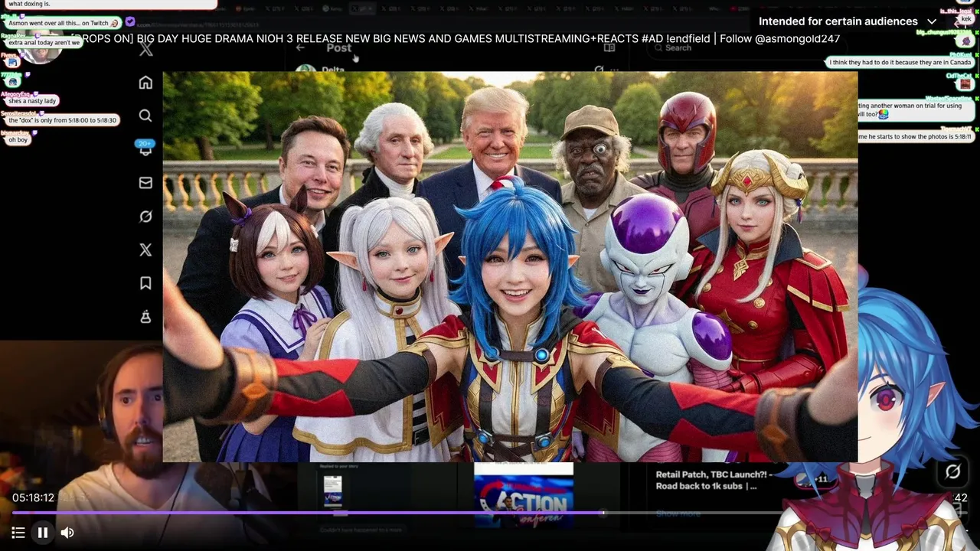The image size is (980, 551).
Task: Expand the 'Intended for certain audiences' chevron
Action: (x=932, y=21)
